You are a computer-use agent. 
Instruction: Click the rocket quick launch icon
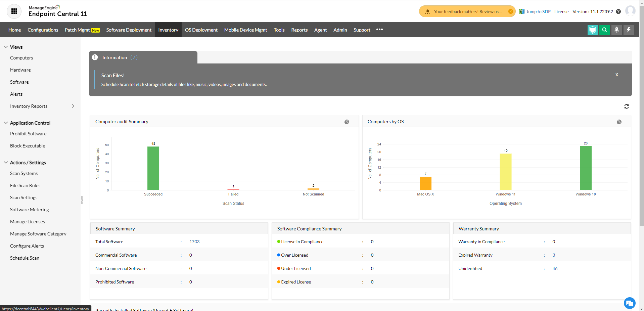(x=616, y=30)
